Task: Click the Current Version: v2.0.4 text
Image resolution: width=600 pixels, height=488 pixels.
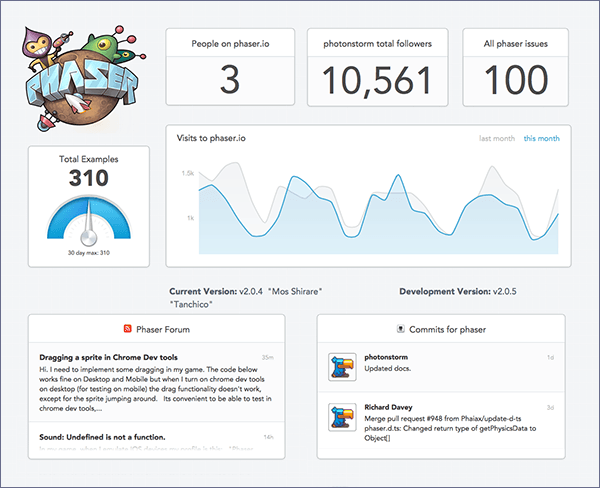Action: 216,291
